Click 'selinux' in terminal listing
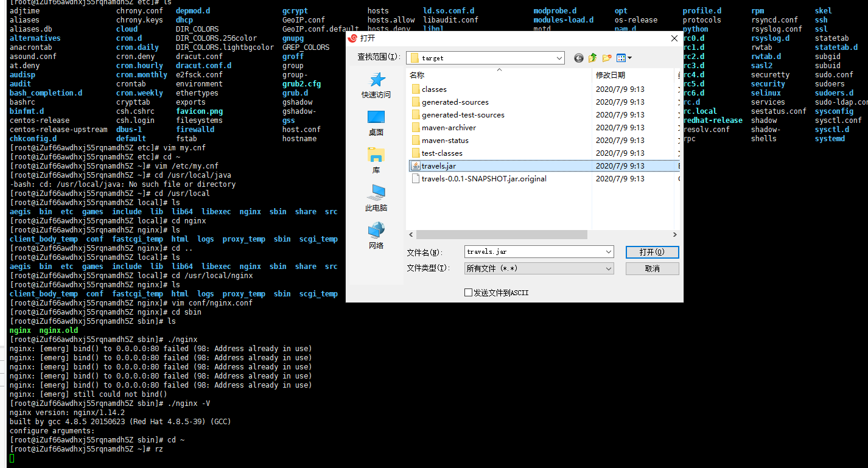Image resolution: width=868 pixels, height=468 pixels. click(766, 93)
